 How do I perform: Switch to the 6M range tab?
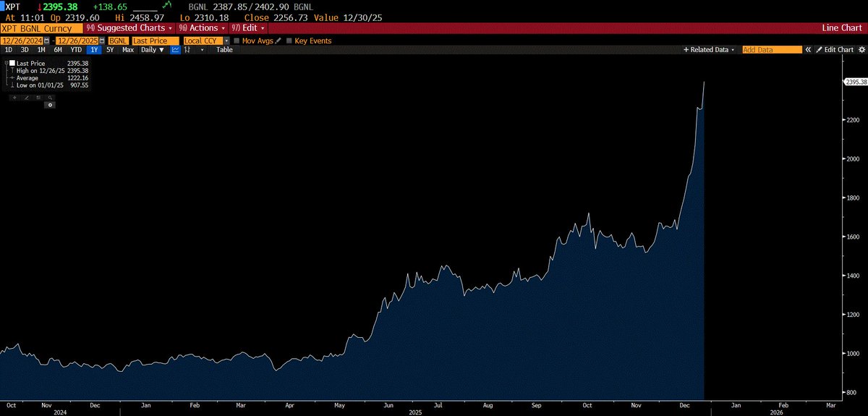click(58, 50)
